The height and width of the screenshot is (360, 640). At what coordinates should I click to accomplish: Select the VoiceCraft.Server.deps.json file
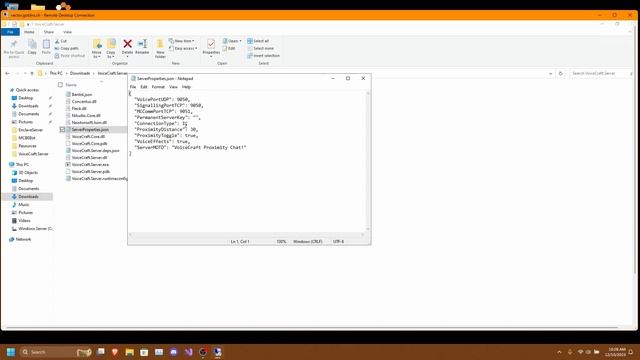tap(96, 151)
